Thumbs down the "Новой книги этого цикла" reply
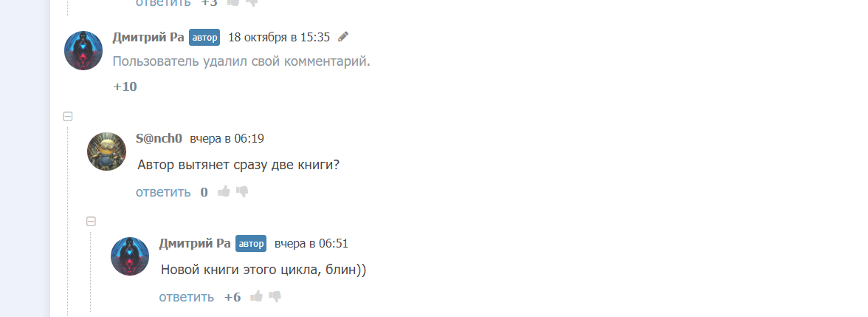 [x=275, y=297]
